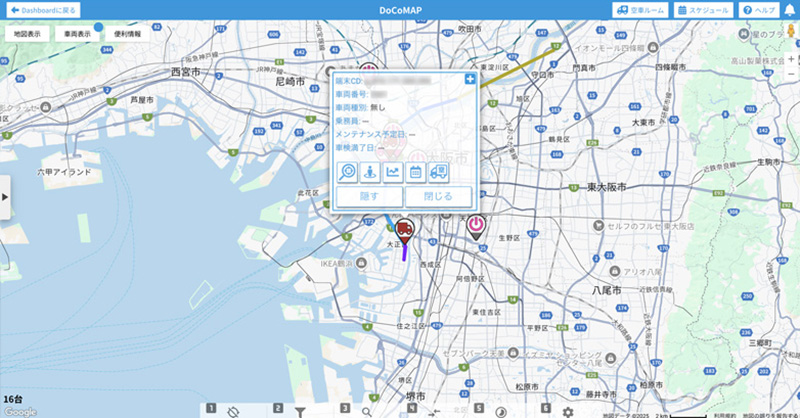This screenshot has width=800, height=418.
Task: Open street view person icon in popup
Action: tap(371, 172)
